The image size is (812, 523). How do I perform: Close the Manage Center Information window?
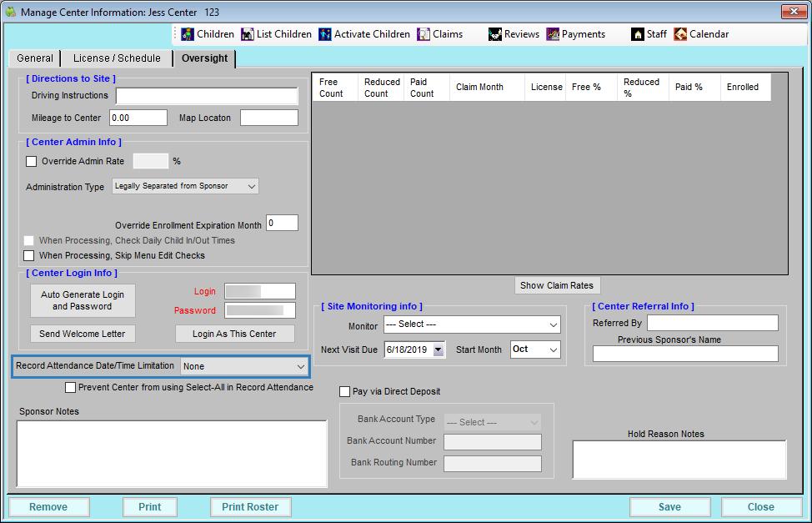pyautogui.click(x=794, y=12)
